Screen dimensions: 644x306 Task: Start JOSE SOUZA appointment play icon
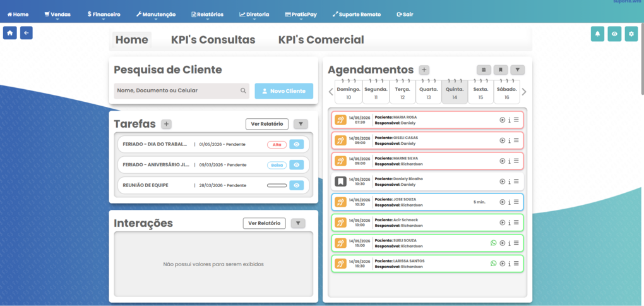click(x=502, y=202)
